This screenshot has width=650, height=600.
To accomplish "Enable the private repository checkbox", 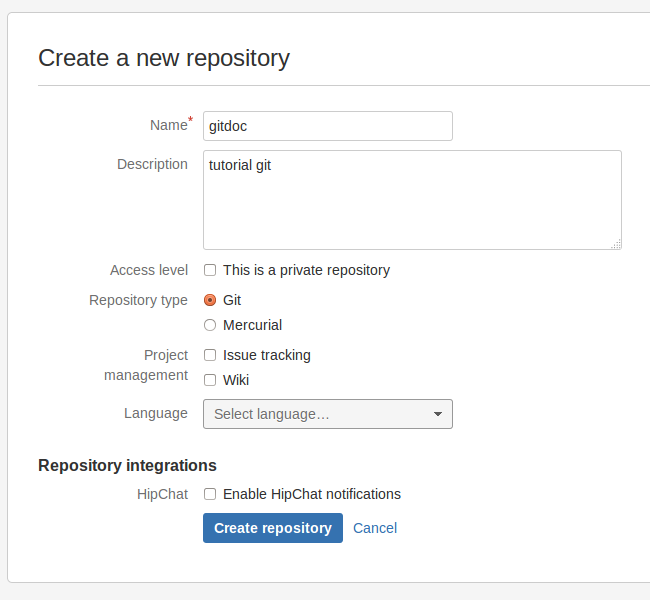I will (x=210, y=270).
